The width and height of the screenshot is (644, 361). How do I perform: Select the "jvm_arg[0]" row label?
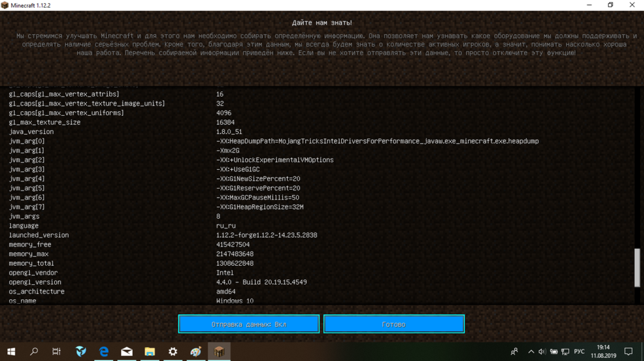pos(26,141)
